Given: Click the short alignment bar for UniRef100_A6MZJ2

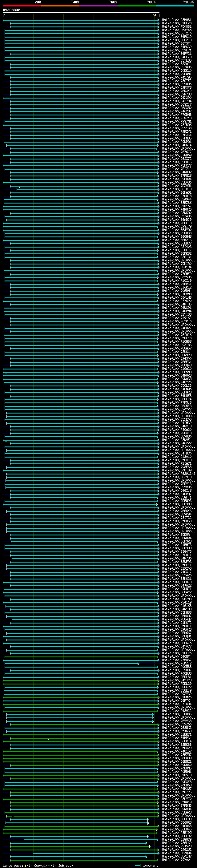Looking at the screenshot, I should coord(72,664).
